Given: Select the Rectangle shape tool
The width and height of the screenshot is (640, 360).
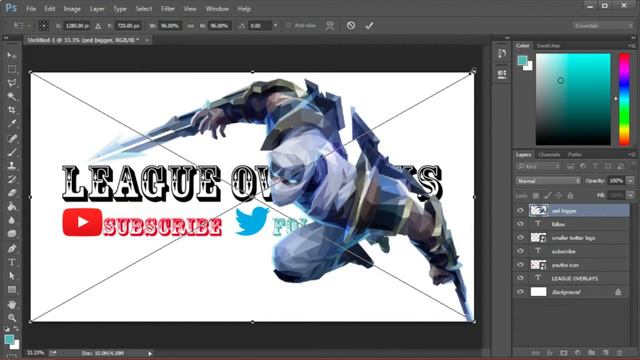Looking at the screenshot, I should (x=12, y=290).
